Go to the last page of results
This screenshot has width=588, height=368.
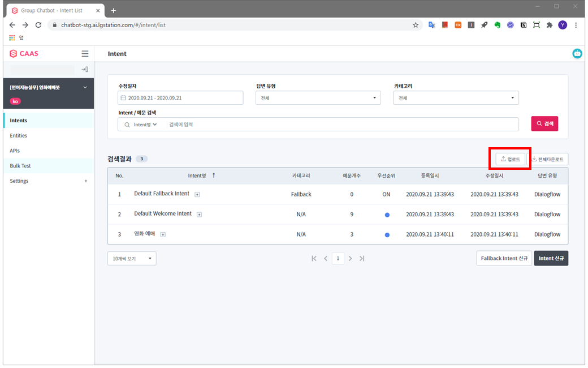362,259
